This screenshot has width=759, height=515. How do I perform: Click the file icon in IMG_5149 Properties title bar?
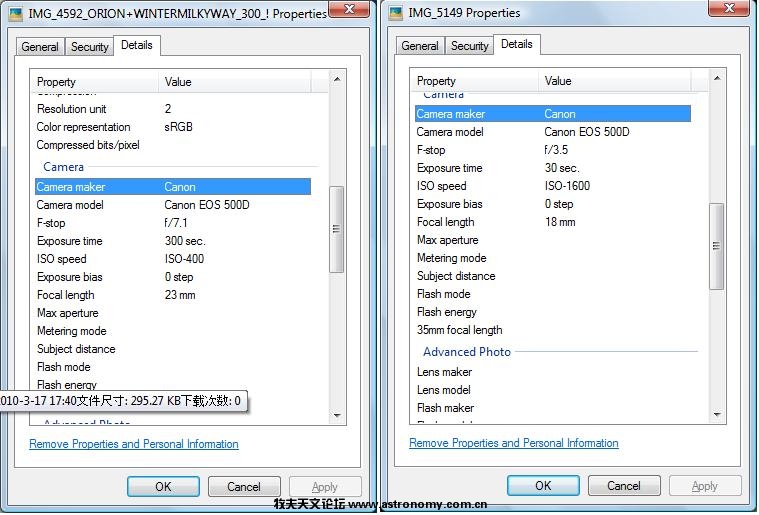click(x=397, y=13)
